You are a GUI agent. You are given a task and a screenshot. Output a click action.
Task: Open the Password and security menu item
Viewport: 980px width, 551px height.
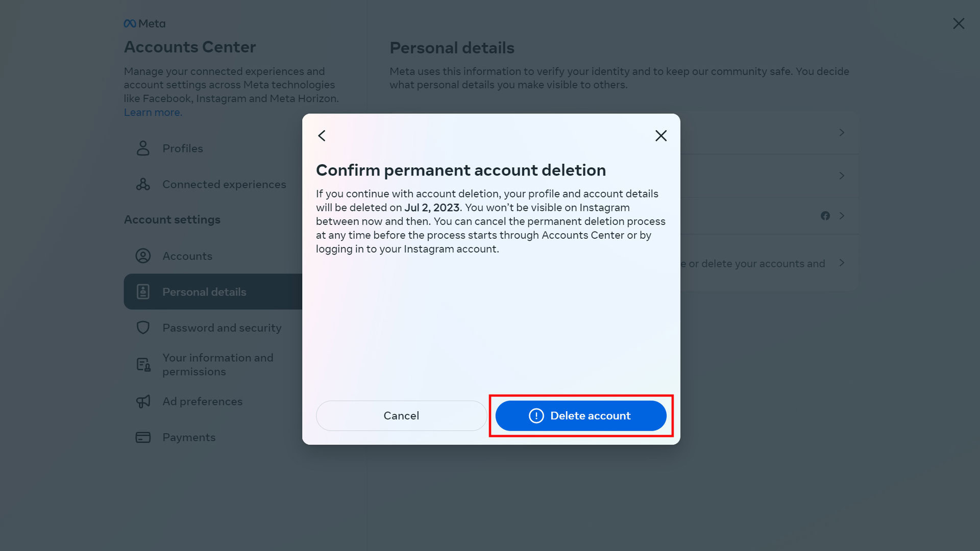point(222,328)
